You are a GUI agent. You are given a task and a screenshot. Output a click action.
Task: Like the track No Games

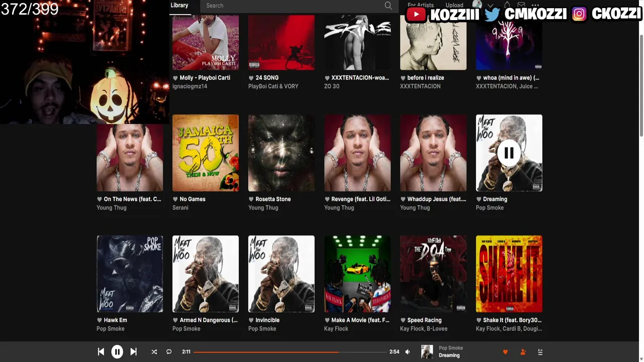176,199
